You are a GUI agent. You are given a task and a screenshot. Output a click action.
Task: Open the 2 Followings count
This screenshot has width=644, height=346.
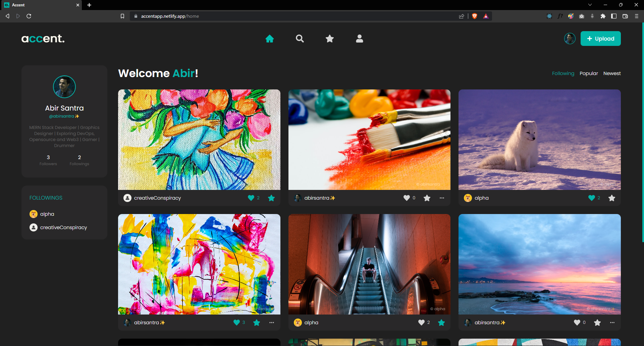pos(79,160)
